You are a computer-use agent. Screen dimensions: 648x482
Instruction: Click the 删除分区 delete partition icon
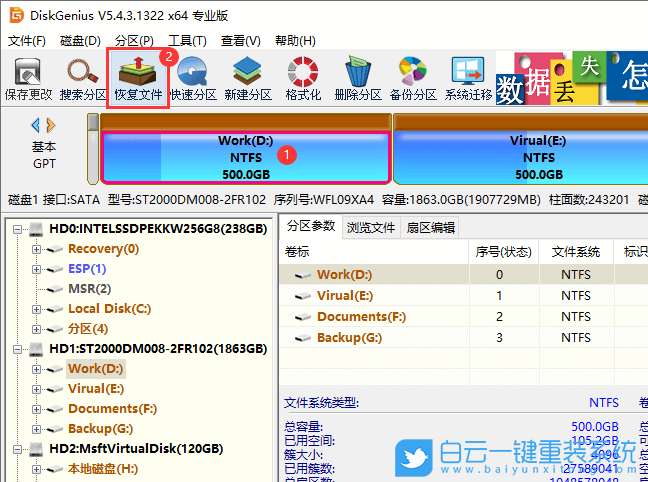tap(358, 79)
